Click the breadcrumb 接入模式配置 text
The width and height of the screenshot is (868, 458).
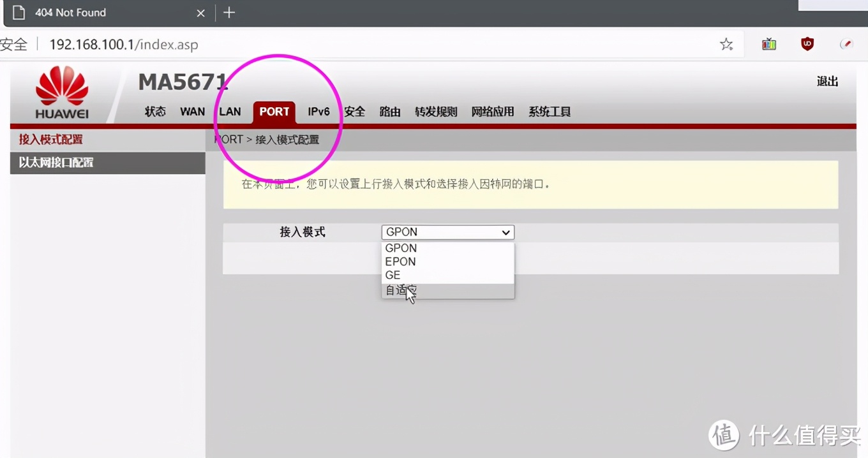tap(287, 140)
